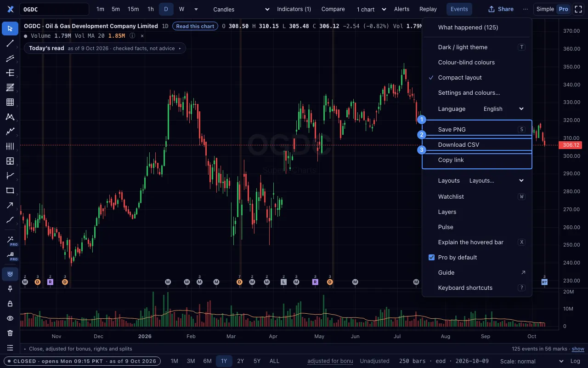The height and width of the screenshot is (368, 588).
Task: Choose Save PNG from the menu
Action: click(x=477, y=129)
